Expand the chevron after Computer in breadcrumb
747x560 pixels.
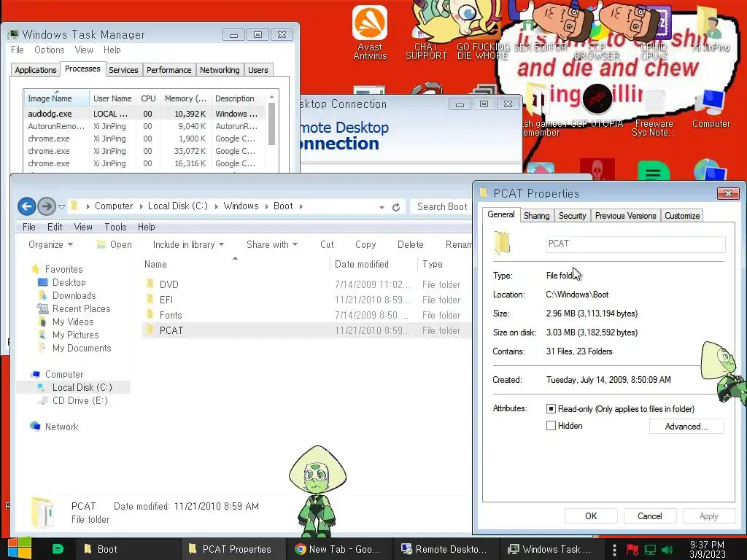click(141, 206)
